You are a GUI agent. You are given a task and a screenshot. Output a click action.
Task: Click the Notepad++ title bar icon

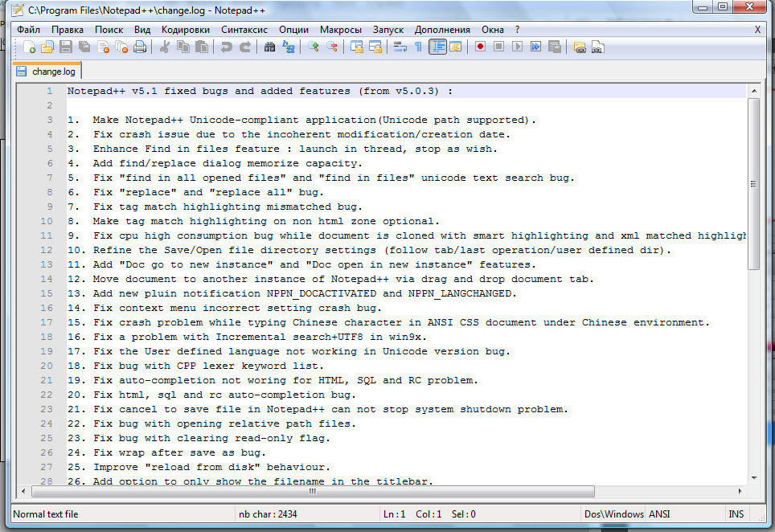(x=18, y=10)
